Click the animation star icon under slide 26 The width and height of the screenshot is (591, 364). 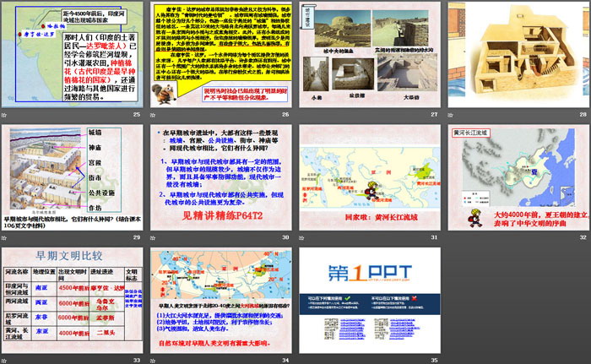pos(154,113)
